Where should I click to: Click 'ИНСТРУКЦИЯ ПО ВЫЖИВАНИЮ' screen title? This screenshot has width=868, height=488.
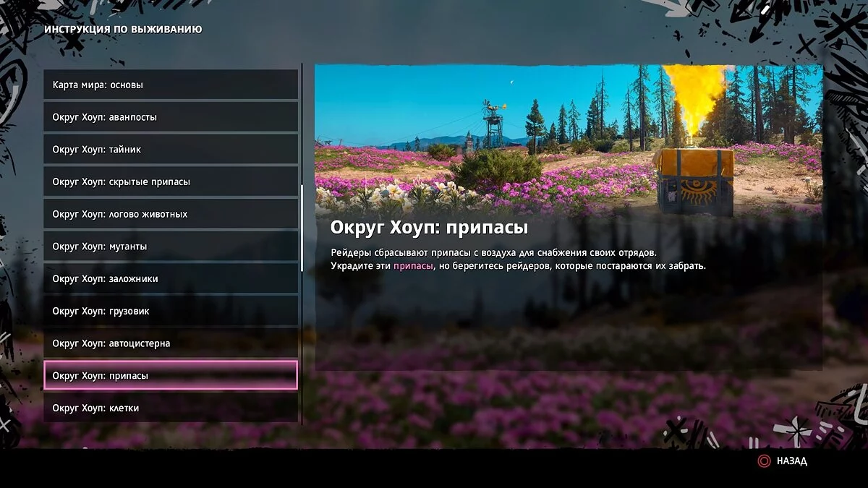coord(123,30)
